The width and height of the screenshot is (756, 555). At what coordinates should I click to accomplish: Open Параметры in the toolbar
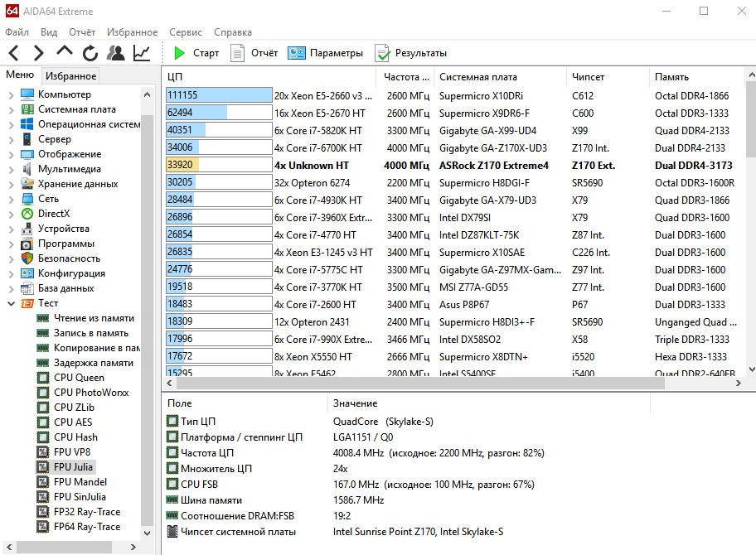coord(326,53)
